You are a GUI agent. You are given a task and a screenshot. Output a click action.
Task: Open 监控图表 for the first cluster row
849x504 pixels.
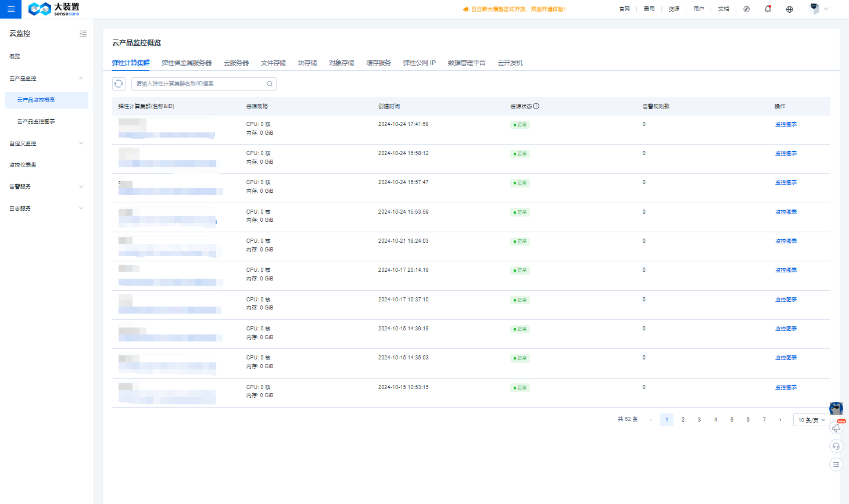click(x=786, y=124)
